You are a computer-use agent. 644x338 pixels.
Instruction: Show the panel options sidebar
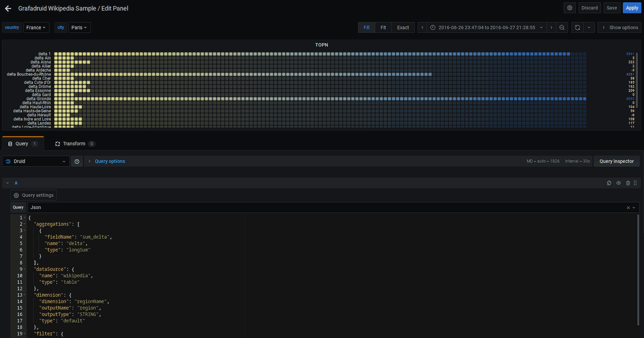(x=619, y=27)
